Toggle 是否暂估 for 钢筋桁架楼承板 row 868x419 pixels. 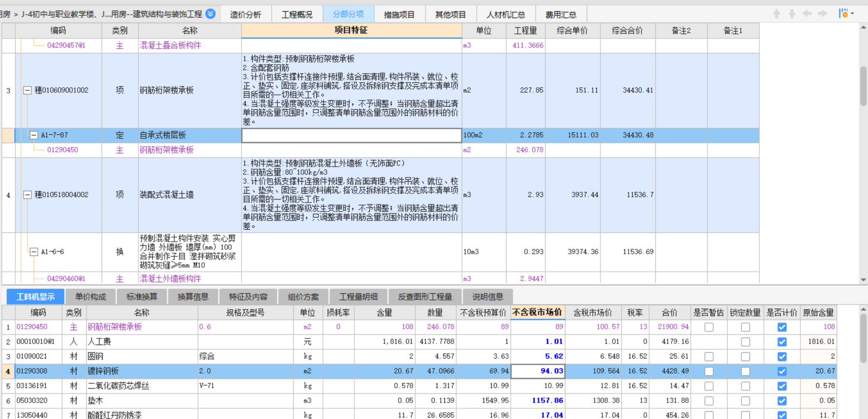(x=709, y=327)
